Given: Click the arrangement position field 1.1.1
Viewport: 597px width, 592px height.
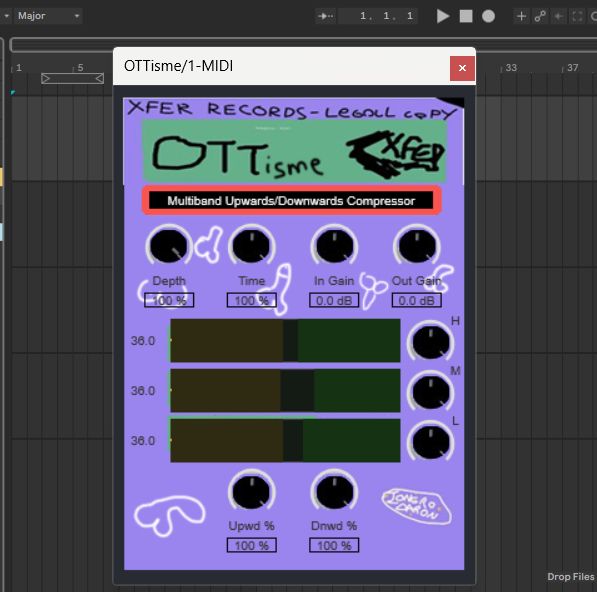Looking at the screenshot, I should tap(378, 16).
